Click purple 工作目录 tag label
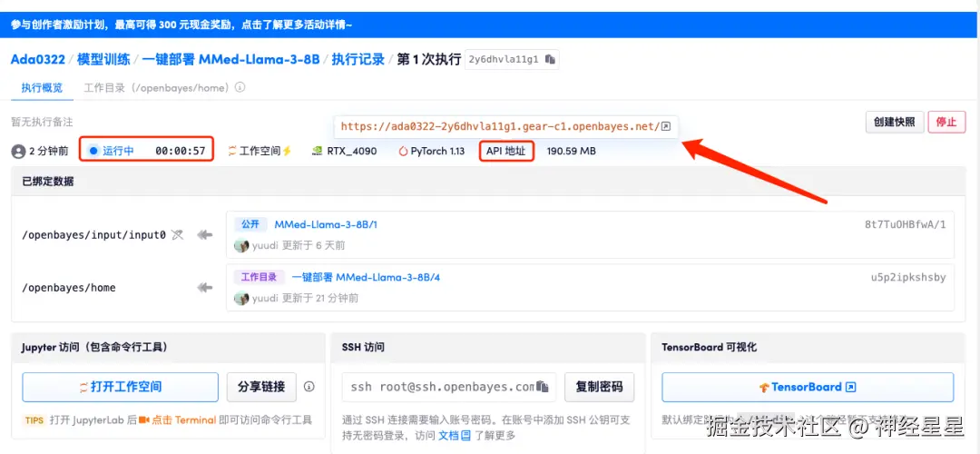 pyautogui.click(x=260, y=277)
